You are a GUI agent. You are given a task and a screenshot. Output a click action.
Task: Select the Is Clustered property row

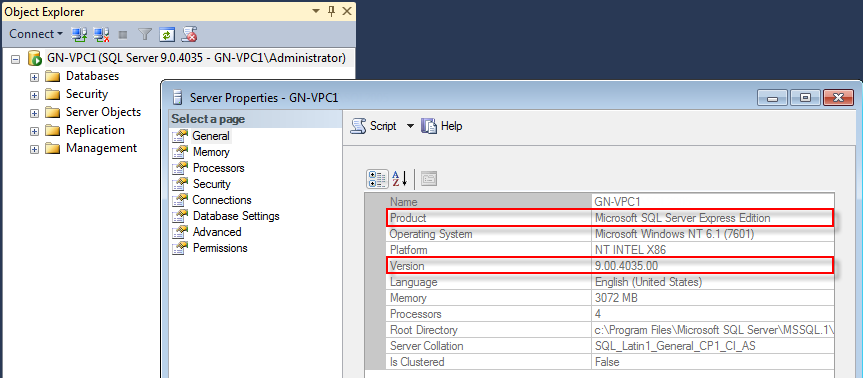(x=610, y=362)
